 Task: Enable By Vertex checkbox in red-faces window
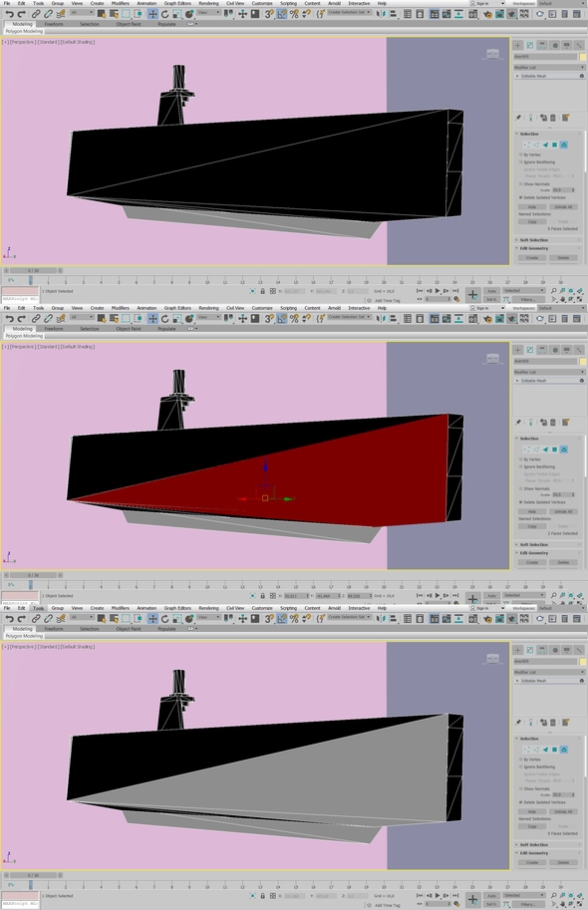tap(520, 459)
